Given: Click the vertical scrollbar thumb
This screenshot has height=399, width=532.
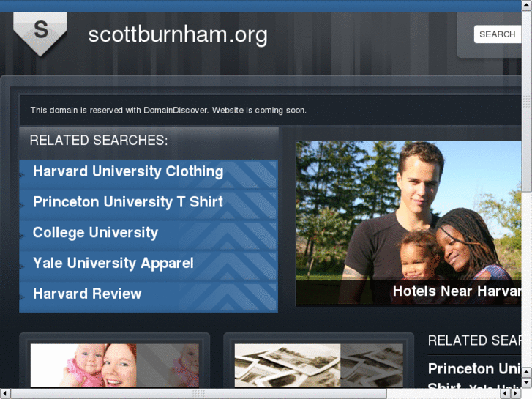Looking at the screenshot, I should coord(527,101).
